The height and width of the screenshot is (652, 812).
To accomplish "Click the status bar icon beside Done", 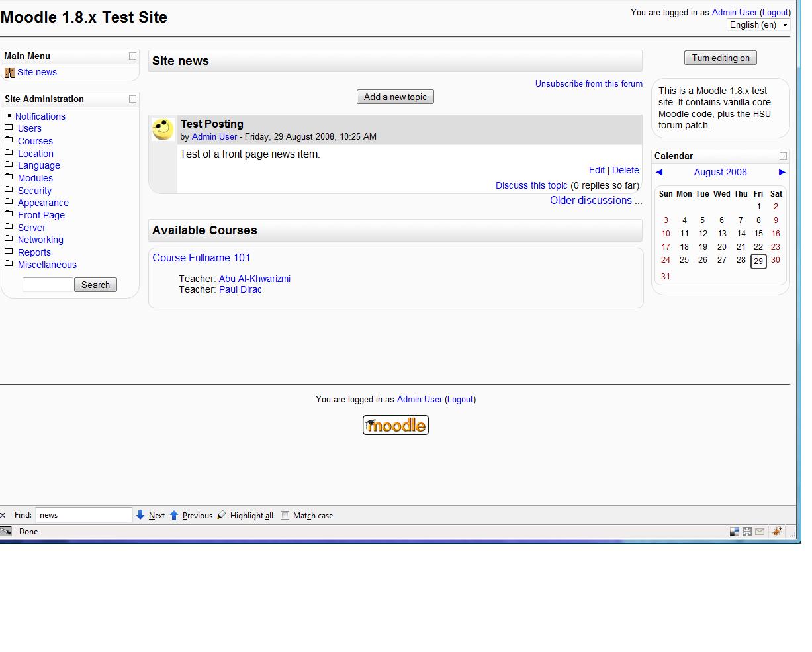I will (6, 531).
